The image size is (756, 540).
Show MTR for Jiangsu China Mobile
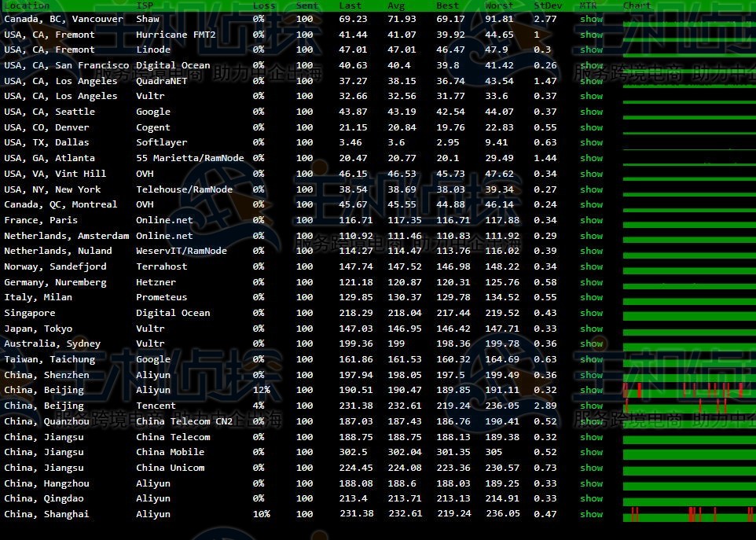[591, 452]
